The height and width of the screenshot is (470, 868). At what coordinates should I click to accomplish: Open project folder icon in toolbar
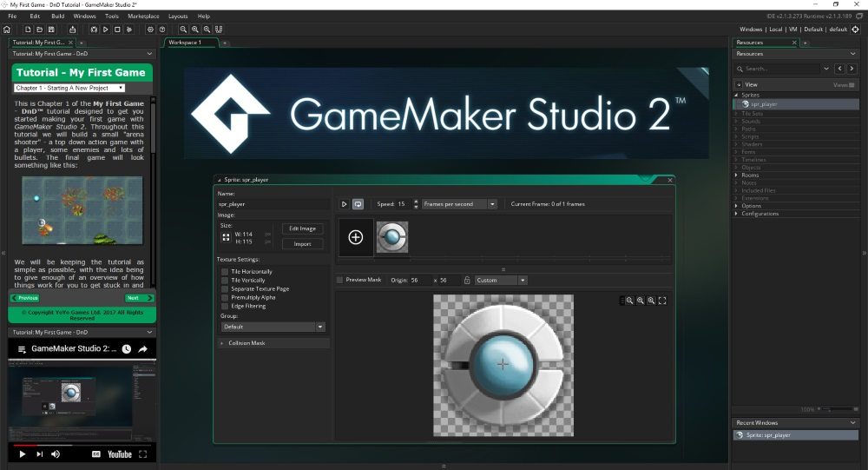tap(39, 30)
